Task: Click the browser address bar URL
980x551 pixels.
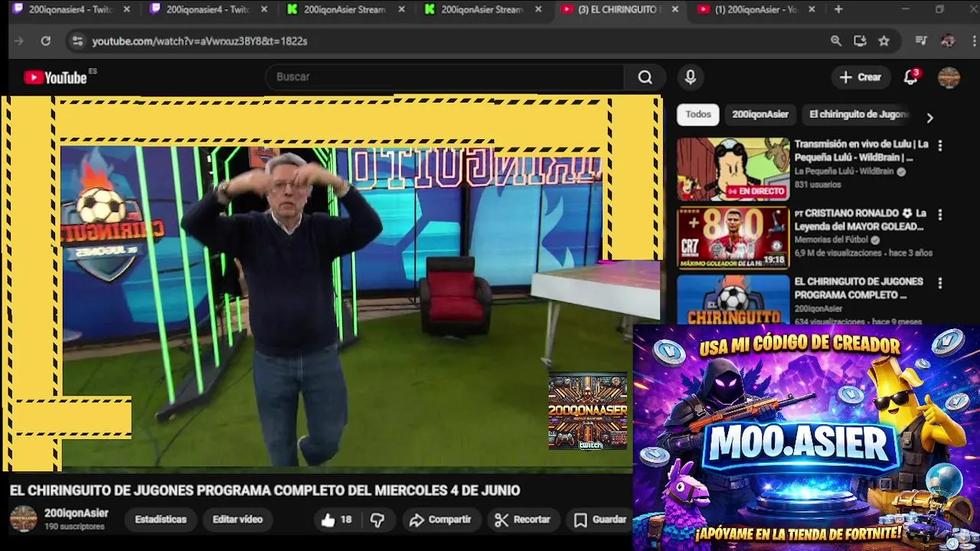Action: (200, 41)
